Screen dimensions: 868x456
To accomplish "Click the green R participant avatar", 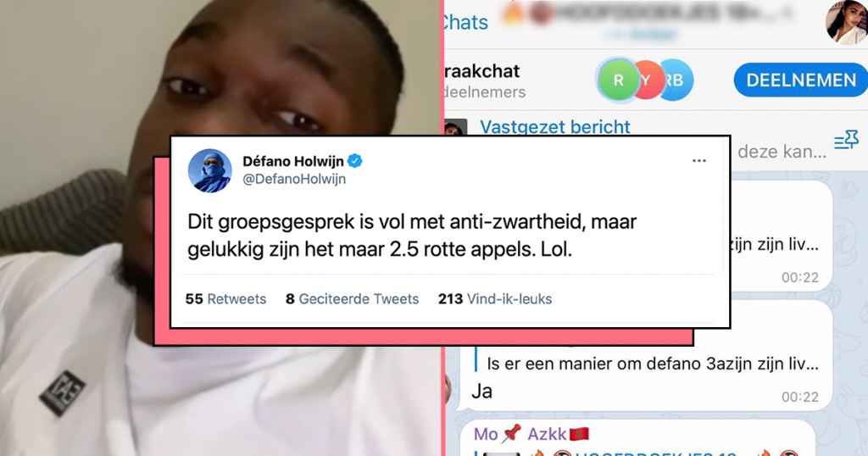I will [x=618, y=81].
